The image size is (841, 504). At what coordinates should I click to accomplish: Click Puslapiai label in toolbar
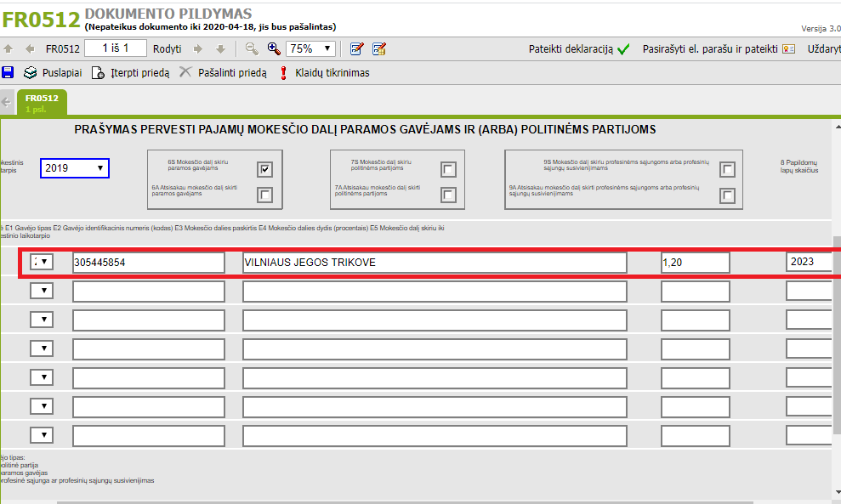pyautogui.click(x=62, y=72)
